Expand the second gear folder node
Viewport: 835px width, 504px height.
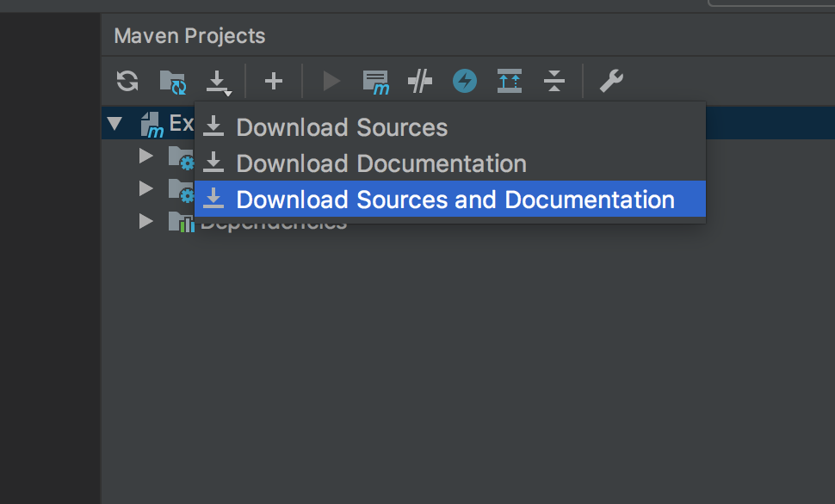pyautogui.click(x=146, y=188)
